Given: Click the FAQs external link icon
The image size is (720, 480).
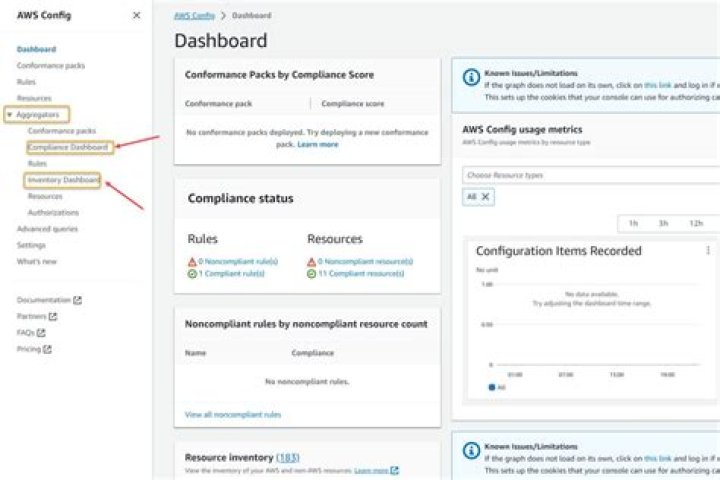Looking at the screenshot, I should tap(42, 332).
